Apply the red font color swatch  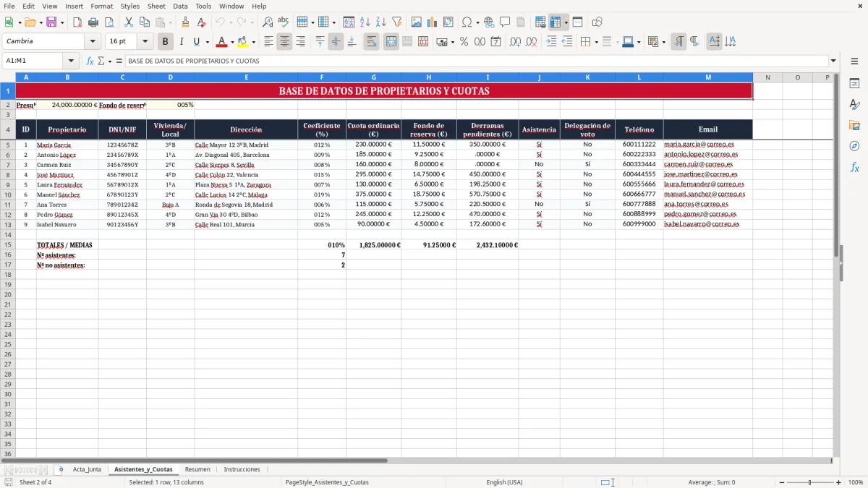pyautogui.click(x=221, y=42)
